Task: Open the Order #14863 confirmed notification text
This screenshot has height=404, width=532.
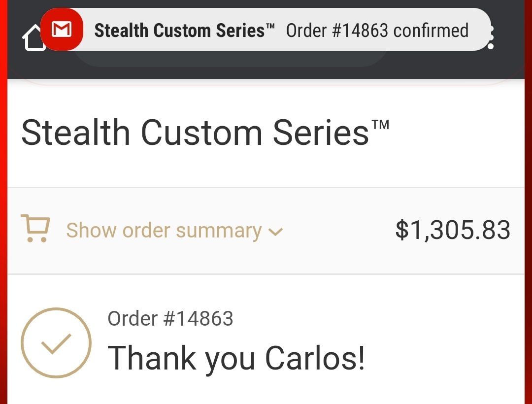Action: click(377, 30)
